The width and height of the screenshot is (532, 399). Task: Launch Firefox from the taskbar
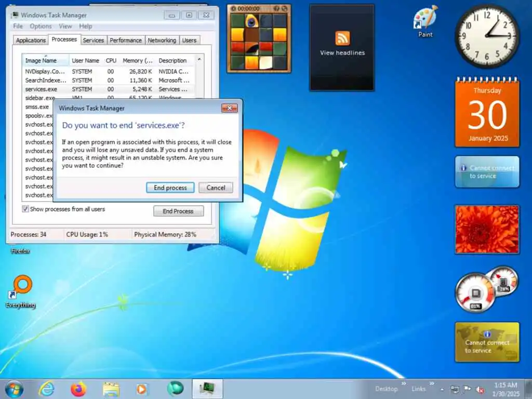78,389
